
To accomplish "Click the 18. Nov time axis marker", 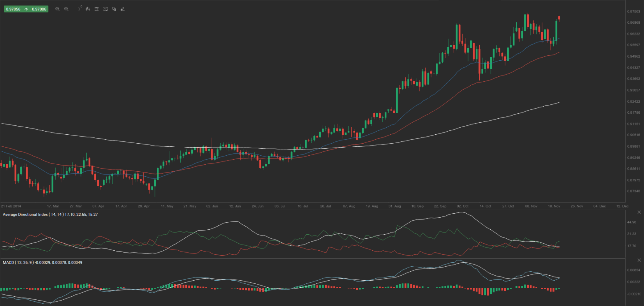I will (554, 206).
